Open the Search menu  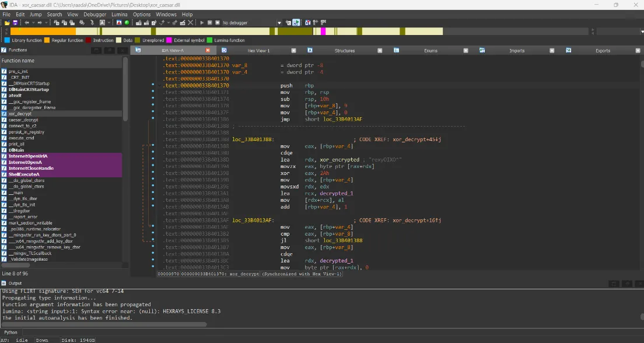54,14
